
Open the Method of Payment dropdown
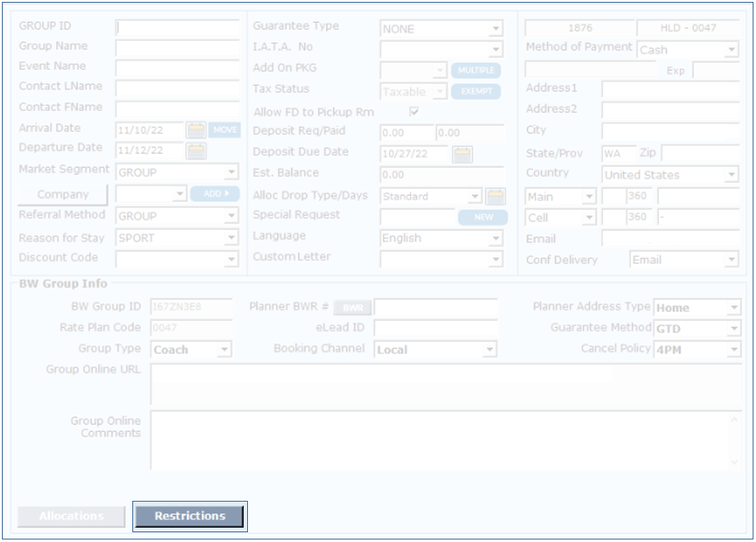pyautogui.click(x=732, y=50)
